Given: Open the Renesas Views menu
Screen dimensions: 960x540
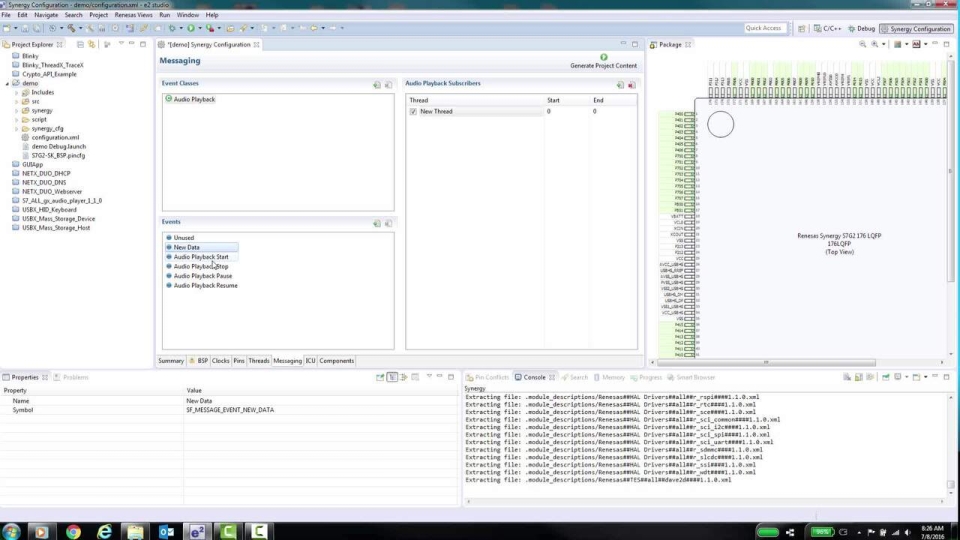Looking at the screenshot, I should coord(133,15).
